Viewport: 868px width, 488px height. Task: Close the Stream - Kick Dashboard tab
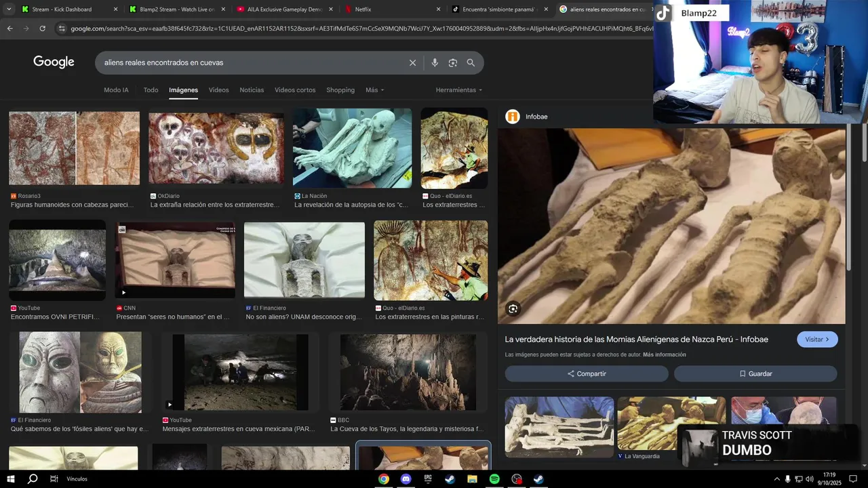pyautogui.click(x=115, y=9)
